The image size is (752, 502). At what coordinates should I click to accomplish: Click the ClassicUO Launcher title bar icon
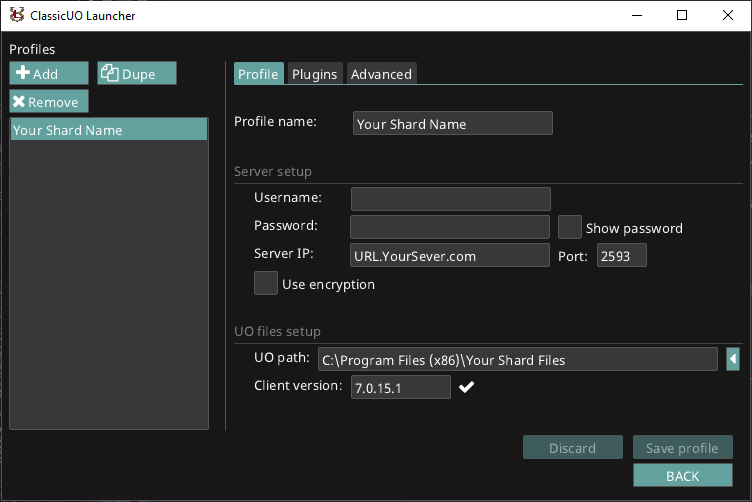17,15
